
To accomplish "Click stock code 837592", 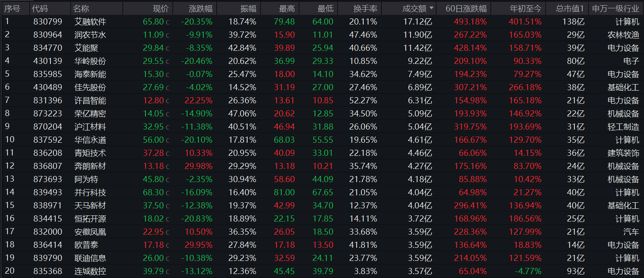I will [x=48, y=140].
